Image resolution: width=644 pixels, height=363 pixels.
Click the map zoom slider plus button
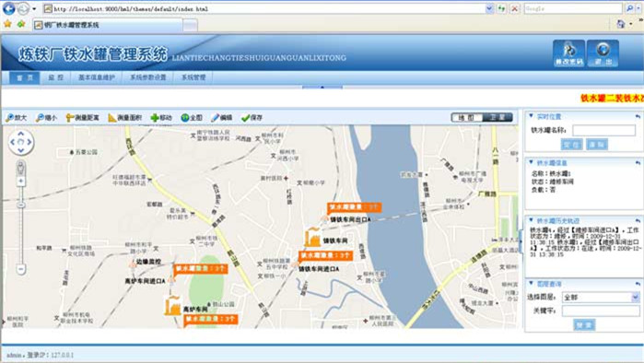[x=20, y=181]
